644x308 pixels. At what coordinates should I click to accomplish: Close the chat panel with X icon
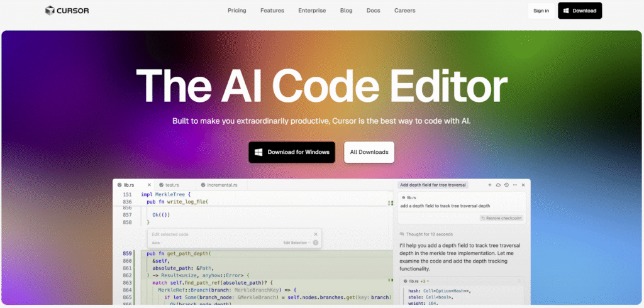tap(523, 185)
